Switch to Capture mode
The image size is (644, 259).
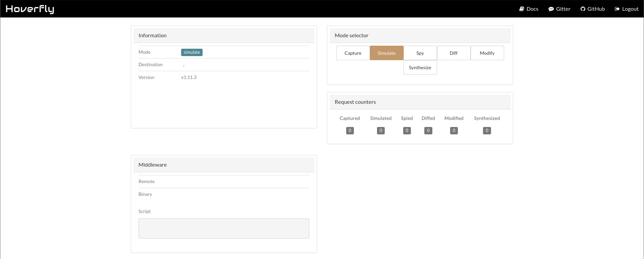tap(353, 53)
